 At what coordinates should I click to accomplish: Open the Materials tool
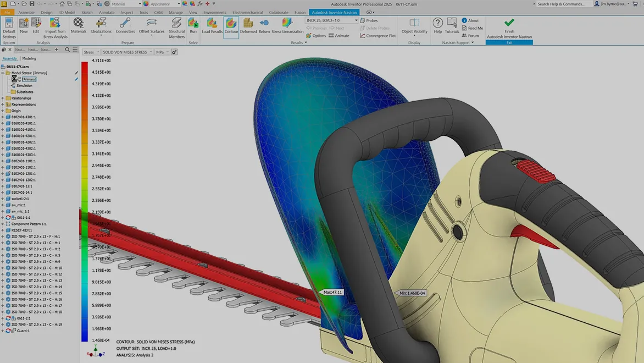point(79,25)
